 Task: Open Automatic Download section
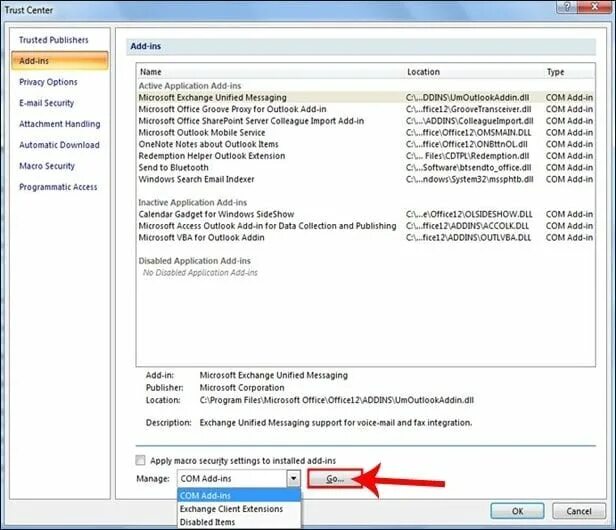coord(59,145)
